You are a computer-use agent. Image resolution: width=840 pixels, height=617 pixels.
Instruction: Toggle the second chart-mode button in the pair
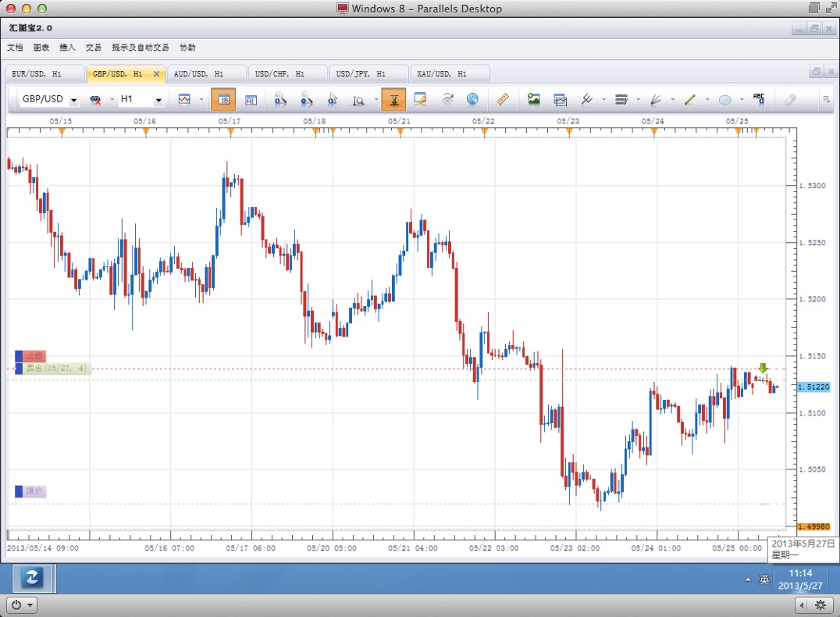click(250, 100)
